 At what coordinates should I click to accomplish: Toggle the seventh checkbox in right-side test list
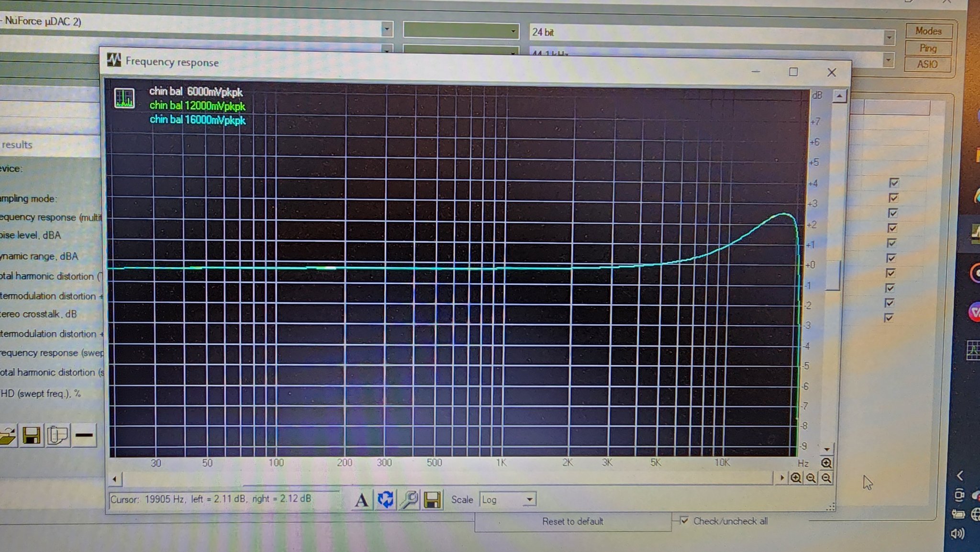(891, 273)
